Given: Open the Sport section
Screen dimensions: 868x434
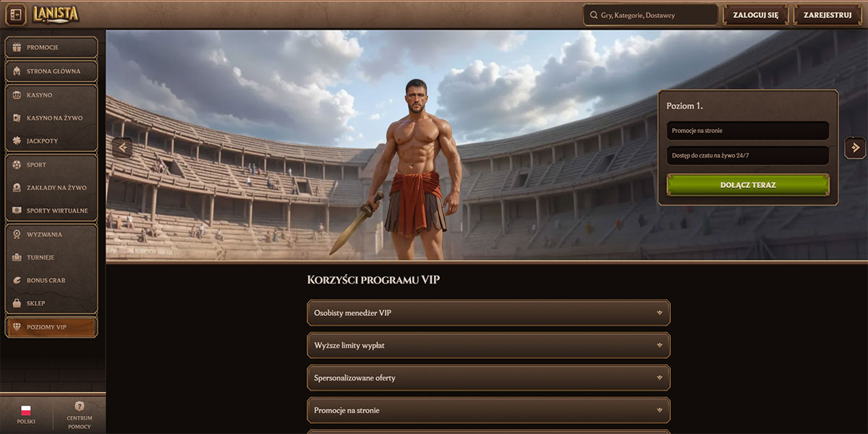Looking at the screenshot, I should tap(51, 165).
